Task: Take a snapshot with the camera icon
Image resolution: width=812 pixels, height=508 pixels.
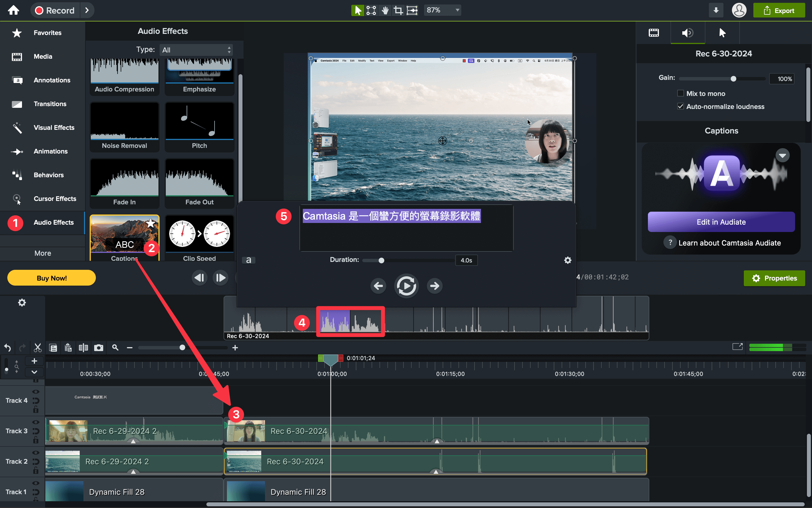Action: (99, 347)
